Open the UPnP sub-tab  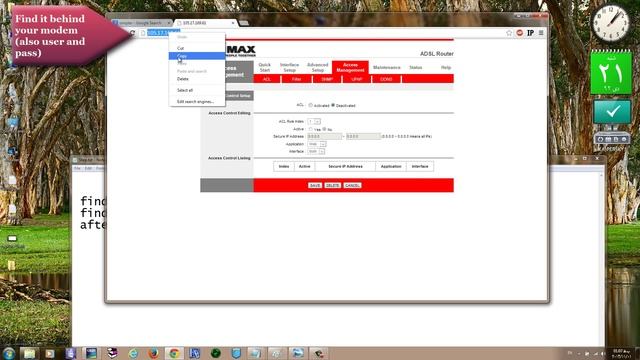click(x=357, y=79)
